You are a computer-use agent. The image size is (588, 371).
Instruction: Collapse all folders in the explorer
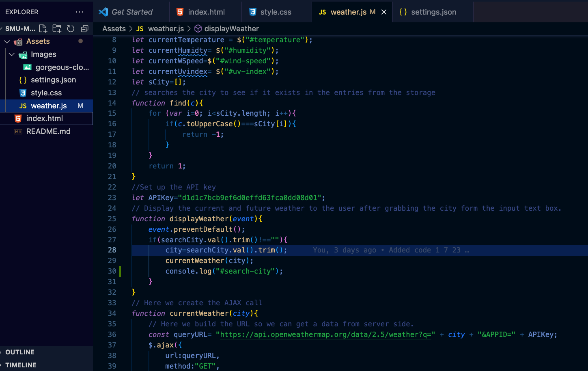(x=84, y=28)
